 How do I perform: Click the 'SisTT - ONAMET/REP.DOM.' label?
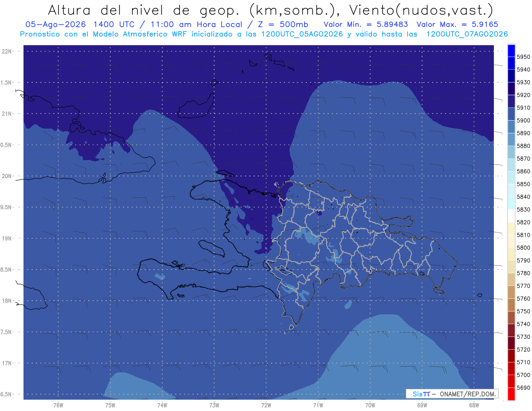[x=452, y=394]
